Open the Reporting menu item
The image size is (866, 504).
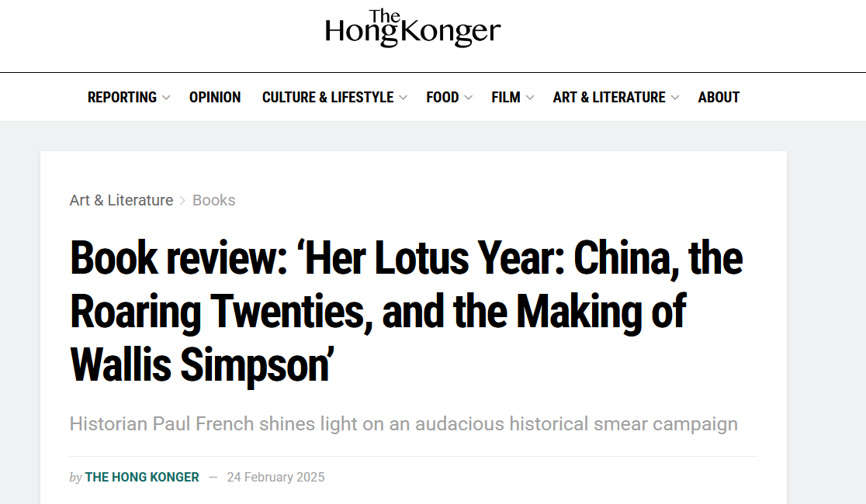pos(122,97)
